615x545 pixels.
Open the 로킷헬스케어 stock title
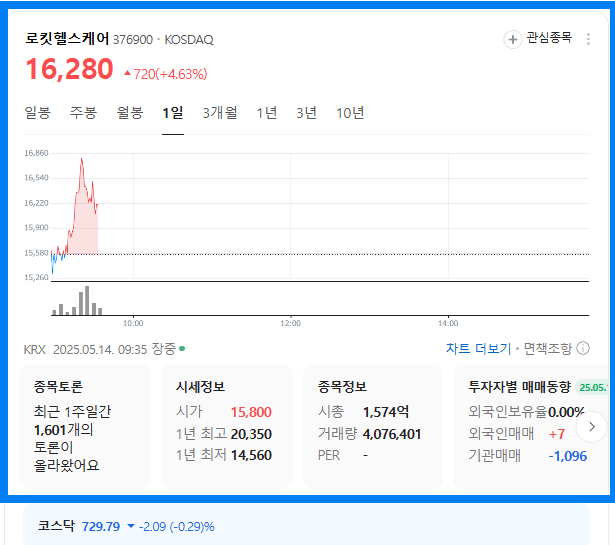tap(67, 38)
